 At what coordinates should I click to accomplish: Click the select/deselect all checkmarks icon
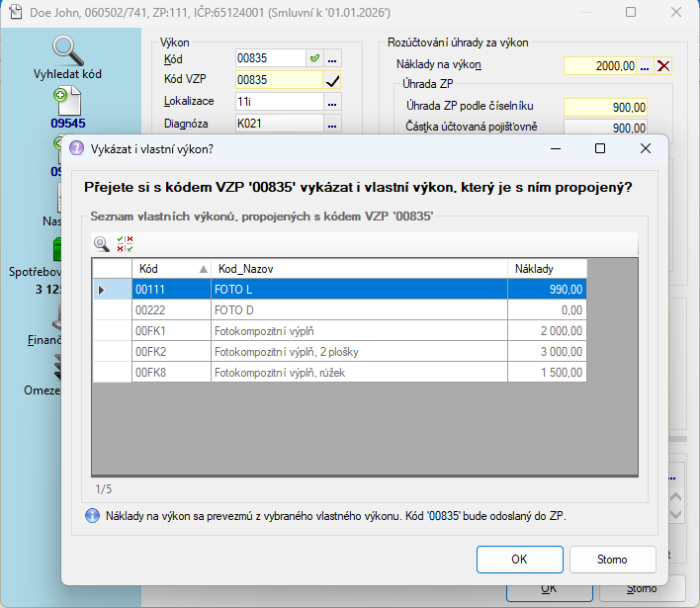125,243
